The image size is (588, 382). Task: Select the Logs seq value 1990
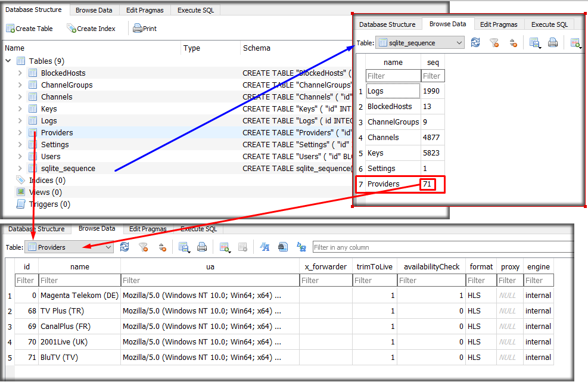(x=433, y=91)
